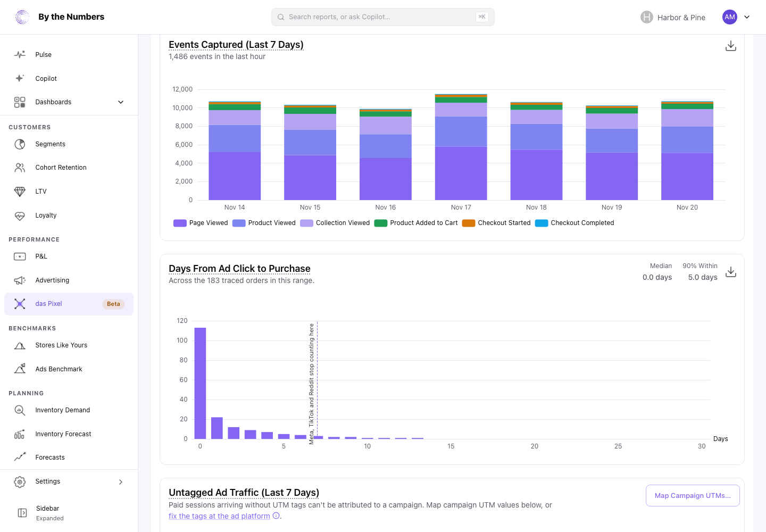Select the das Pixel icon
The width and height of the screenshot is (766, 532).
(x=20, y=304)
